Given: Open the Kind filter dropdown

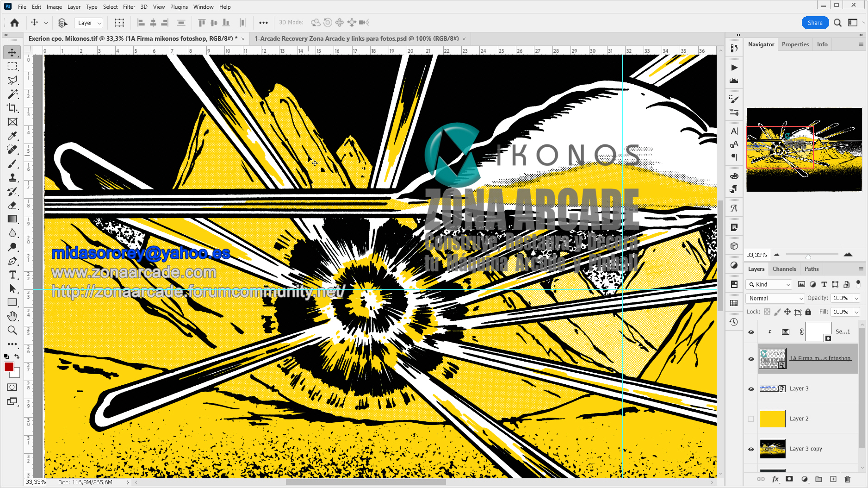Looking at the screenshot, I should click(x=769, y=284).
